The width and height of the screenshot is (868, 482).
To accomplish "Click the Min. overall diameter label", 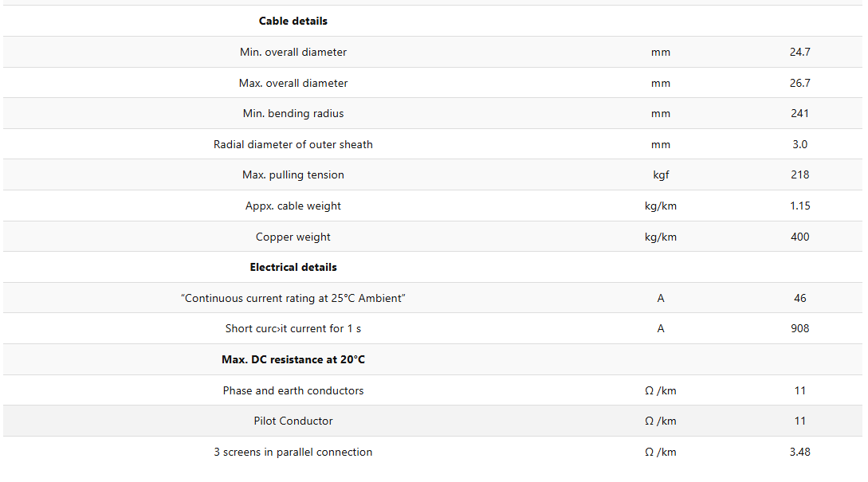I will (293, 52).
